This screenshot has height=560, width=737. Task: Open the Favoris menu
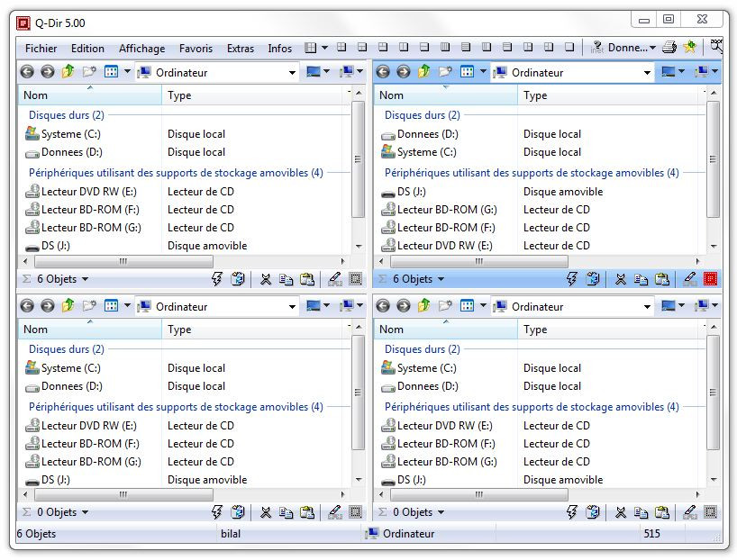point(196,49)
